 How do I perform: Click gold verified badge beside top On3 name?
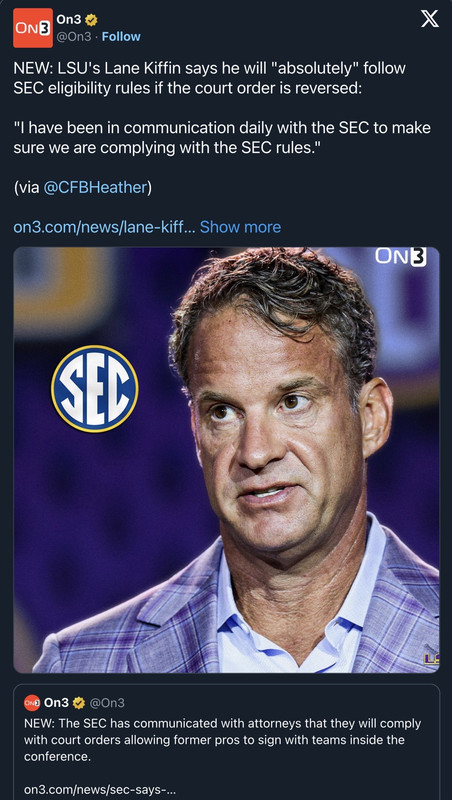point(91,20)
